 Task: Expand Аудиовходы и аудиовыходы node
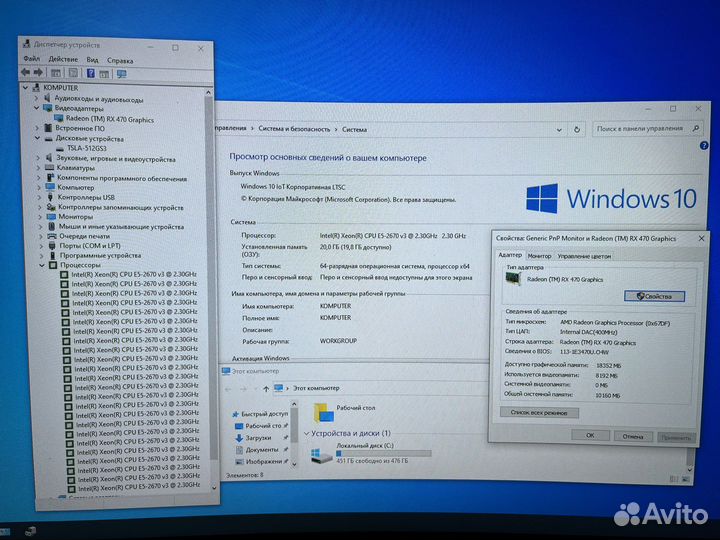36,98
